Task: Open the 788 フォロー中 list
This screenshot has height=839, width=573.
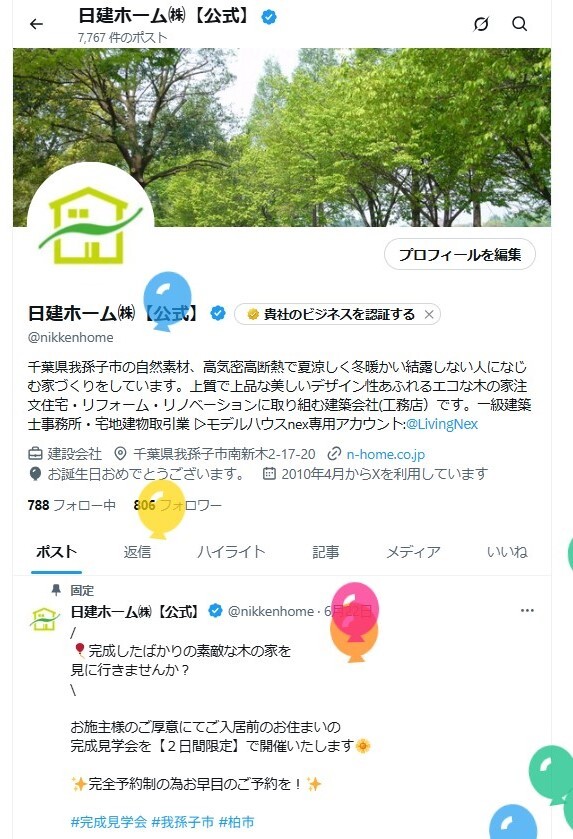Action: [71, 505]
